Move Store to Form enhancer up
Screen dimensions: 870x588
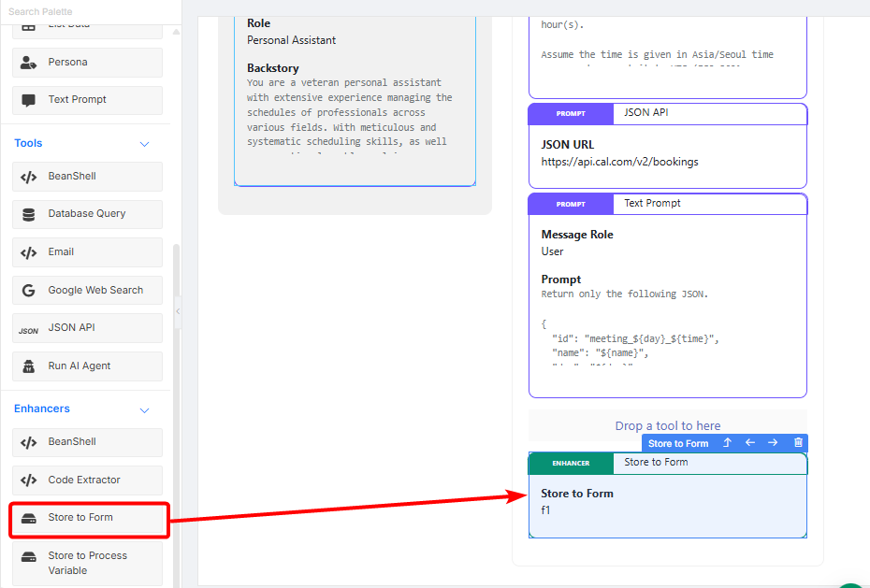727,443
